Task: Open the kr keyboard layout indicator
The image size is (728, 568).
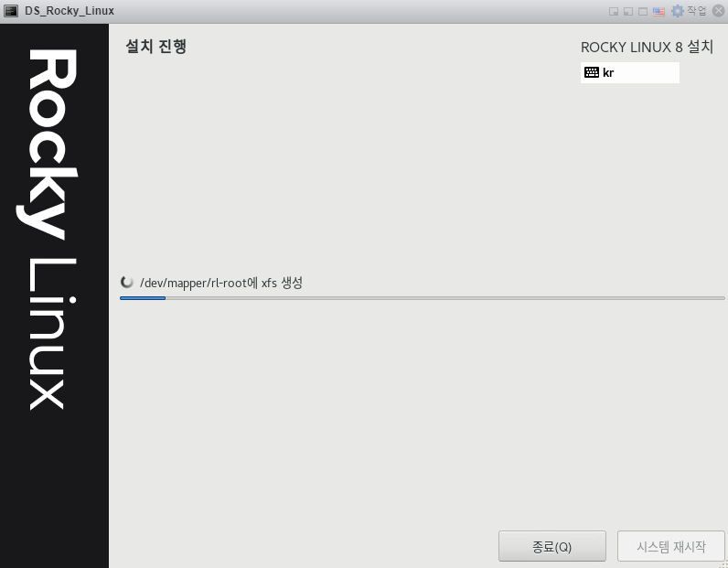Action: [x=629, y=72]
